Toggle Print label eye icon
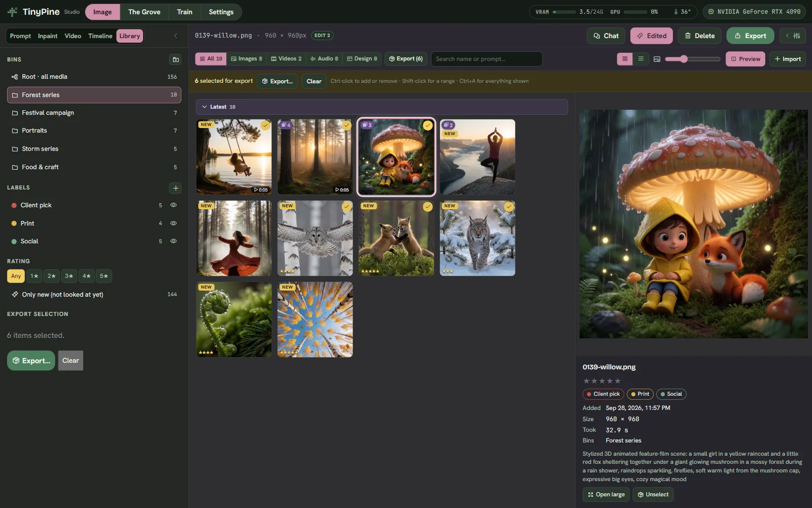Image resolution: width=812 pixels, height=508 pixels. pos(174,223)
